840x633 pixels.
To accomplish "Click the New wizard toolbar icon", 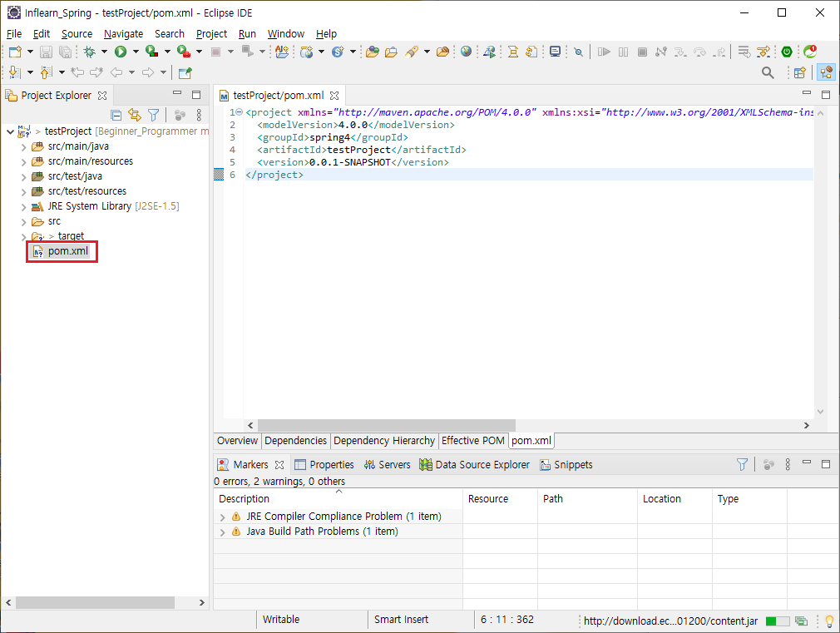I will (15, 52).
